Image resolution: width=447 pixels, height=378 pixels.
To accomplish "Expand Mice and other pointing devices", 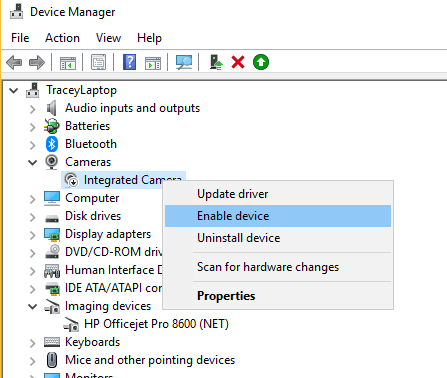I will [x=32, y=361].
